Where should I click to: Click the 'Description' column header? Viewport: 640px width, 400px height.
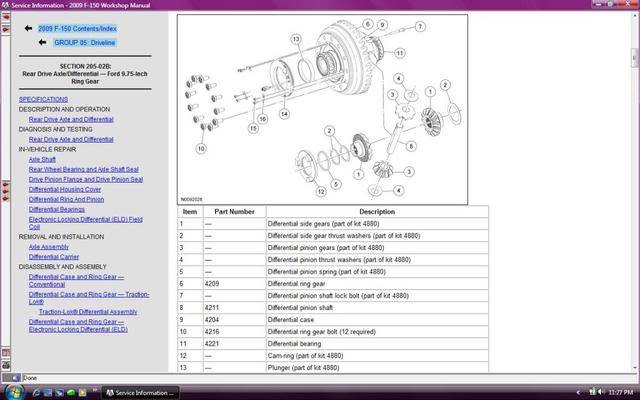(377, 211)
